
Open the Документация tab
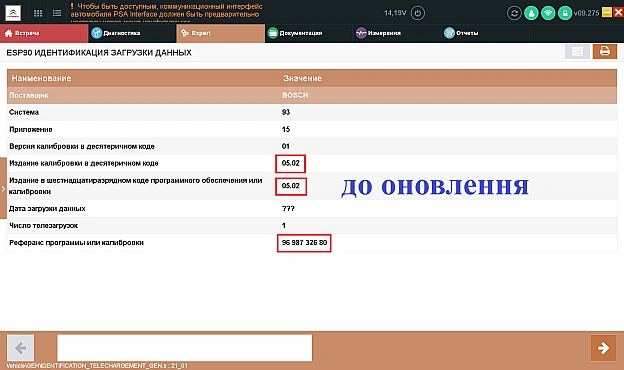point(309,33)
